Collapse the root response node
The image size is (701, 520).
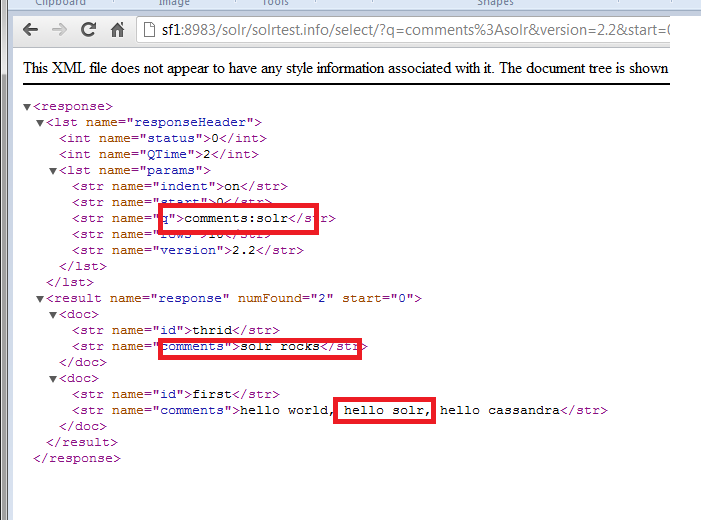click(27, 107)
